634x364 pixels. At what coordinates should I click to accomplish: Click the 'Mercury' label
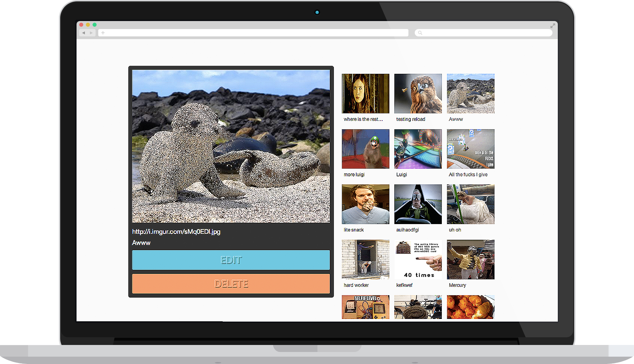click(x=458, y=285)
